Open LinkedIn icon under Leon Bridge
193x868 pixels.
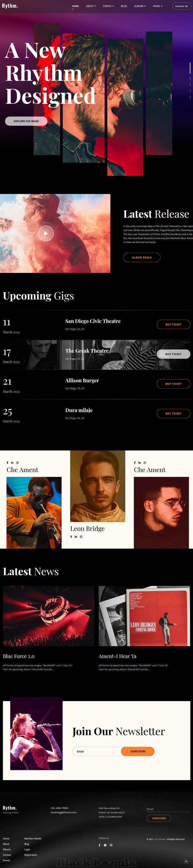76,537
